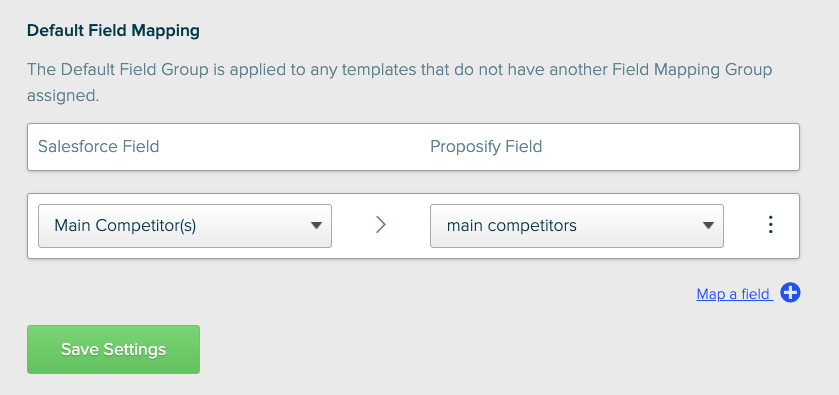Click the Proposify Field column header
839x395 pixels.
click(x=486, y=147)
